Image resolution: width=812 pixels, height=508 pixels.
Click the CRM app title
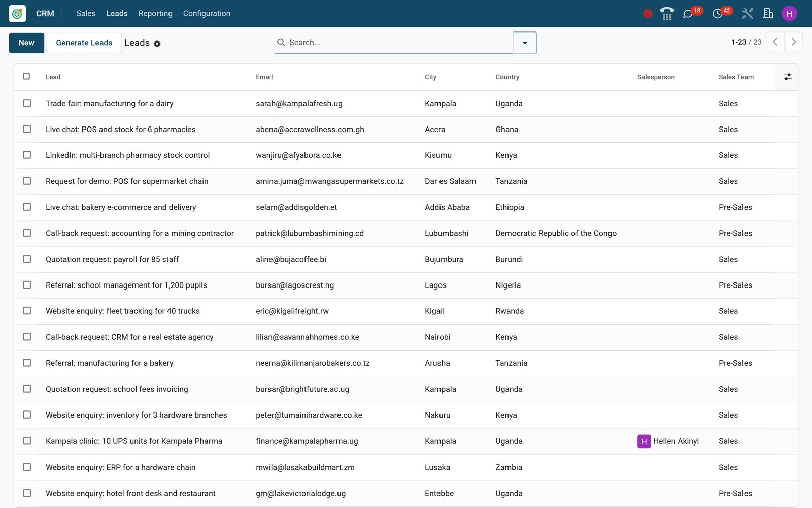click(45, 14)
